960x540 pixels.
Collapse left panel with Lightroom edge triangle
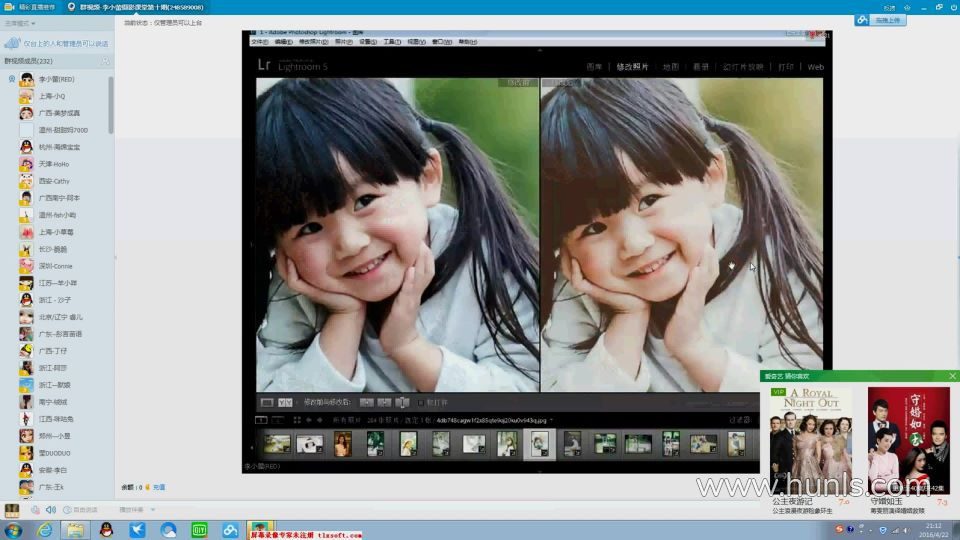pyautogui.click(x=252, y=244)
